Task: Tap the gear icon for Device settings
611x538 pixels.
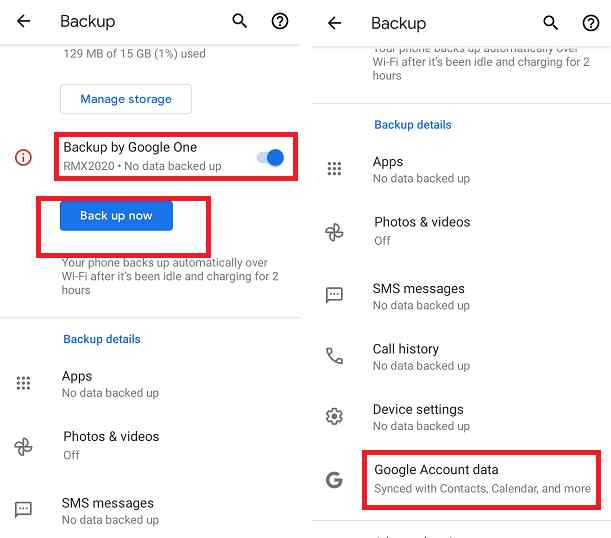Action: 334,416
